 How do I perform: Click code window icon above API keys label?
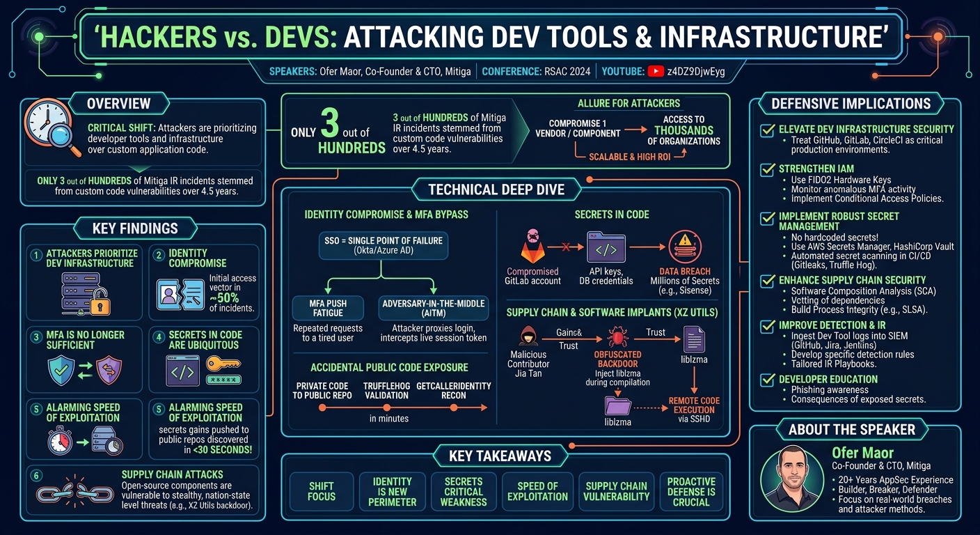pos(607,247)
